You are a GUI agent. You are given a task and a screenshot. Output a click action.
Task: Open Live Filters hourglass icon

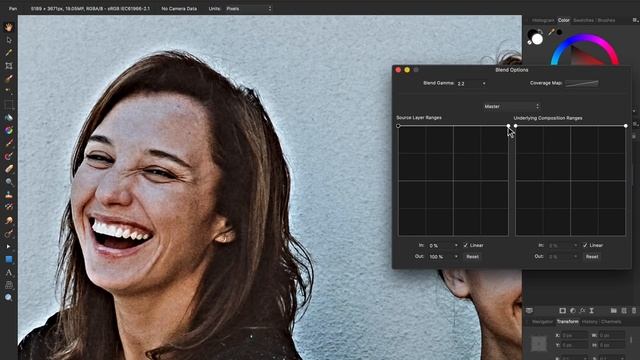point(591,311)
